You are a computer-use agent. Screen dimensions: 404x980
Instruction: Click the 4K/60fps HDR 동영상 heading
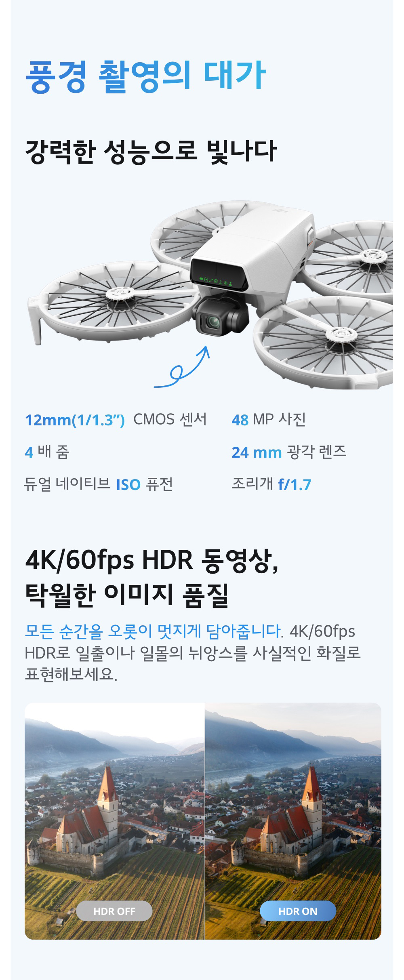tap(152, 560)
